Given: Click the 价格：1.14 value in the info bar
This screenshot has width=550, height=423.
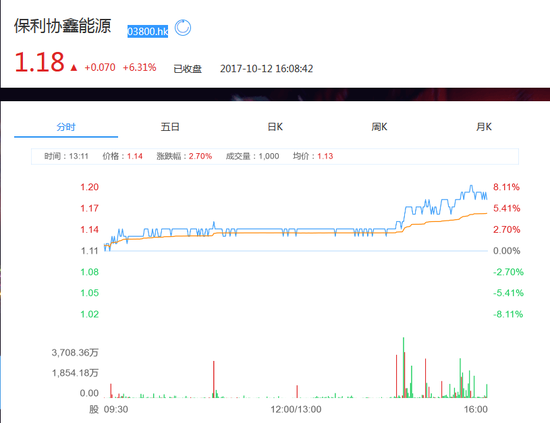Looking at the screenshot, I should (x=122, y=156).
